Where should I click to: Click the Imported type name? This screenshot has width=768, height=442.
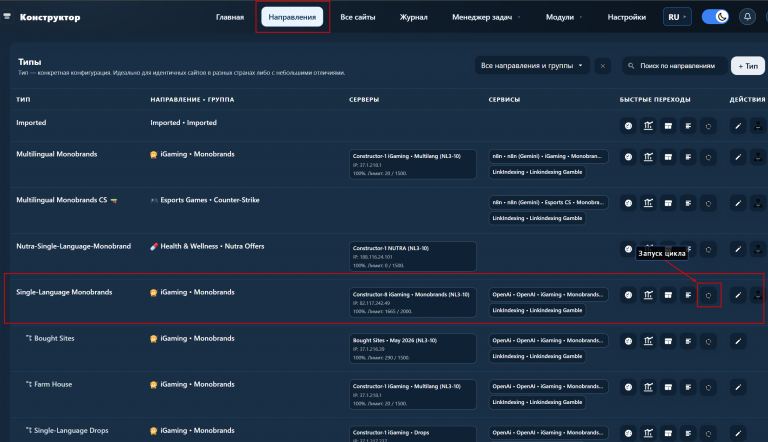(31, 123)
